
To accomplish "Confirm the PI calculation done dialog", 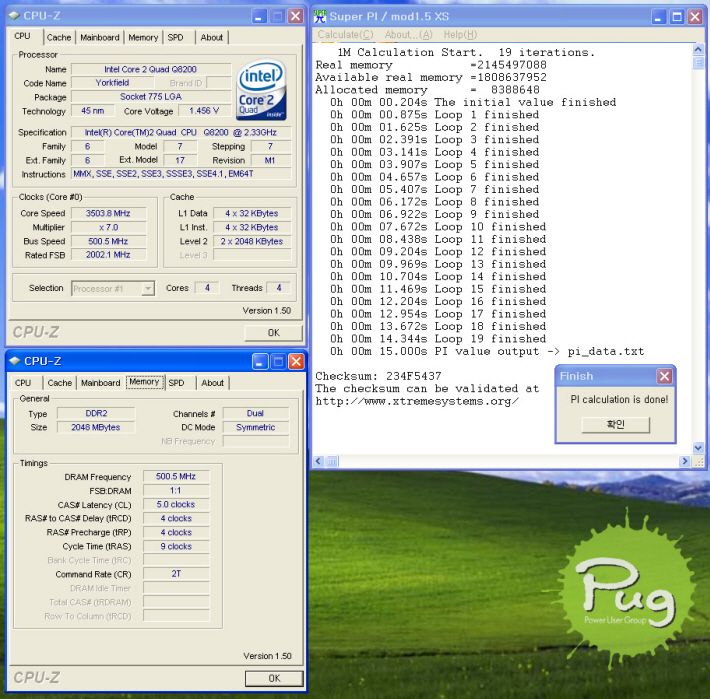I will [x=615, y=425].
